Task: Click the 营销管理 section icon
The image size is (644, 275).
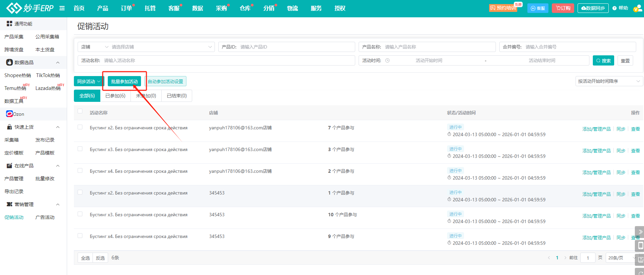Action: point(9,204)
